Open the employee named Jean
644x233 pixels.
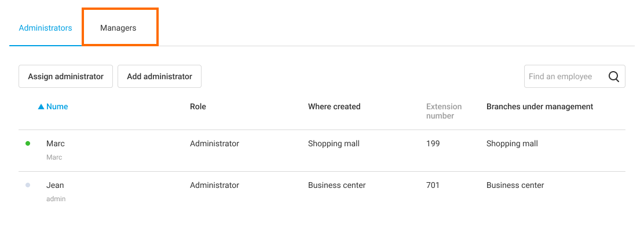[x=55, y=185]
